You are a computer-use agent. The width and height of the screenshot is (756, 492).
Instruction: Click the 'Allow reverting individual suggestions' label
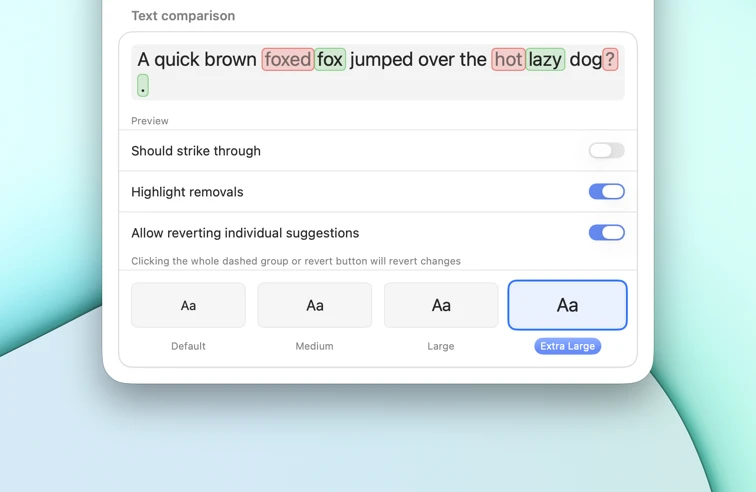pos(245,233)
